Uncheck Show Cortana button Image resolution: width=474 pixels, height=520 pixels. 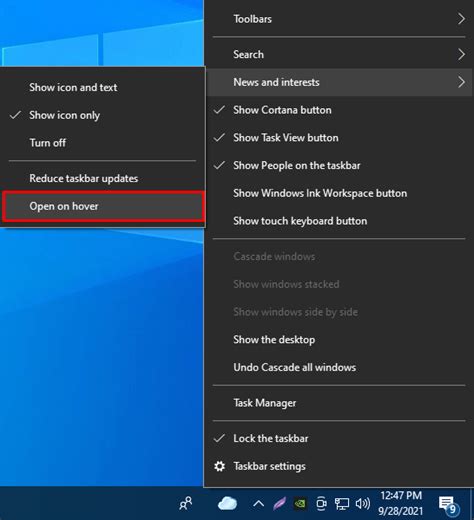(339, 110)
